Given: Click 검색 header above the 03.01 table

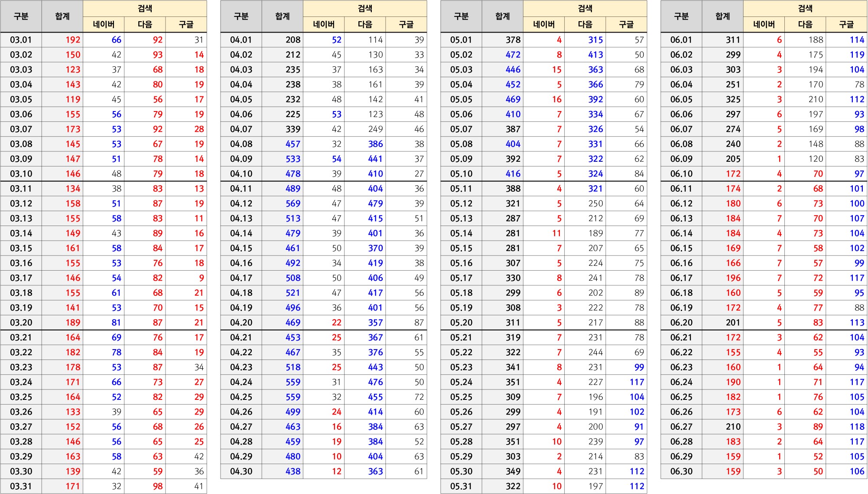Looking at the screenshot, I should click(x=145, y=9).
